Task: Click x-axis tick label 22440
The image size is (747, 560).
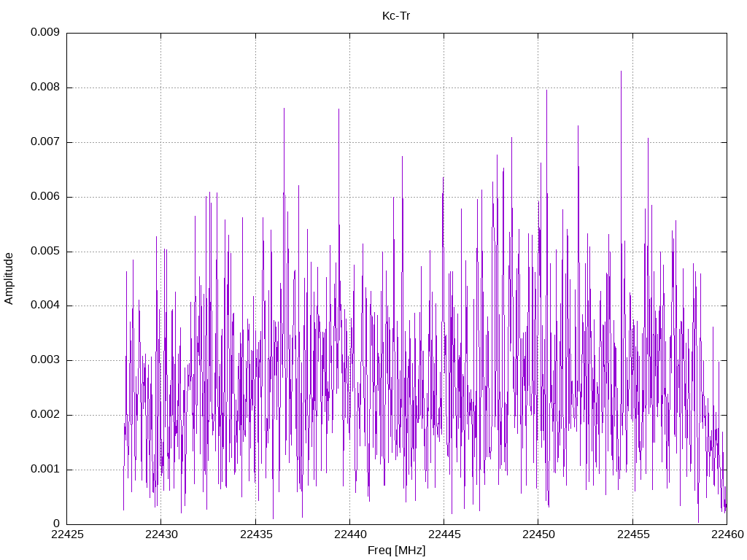Action: click(x=350, y=534)
